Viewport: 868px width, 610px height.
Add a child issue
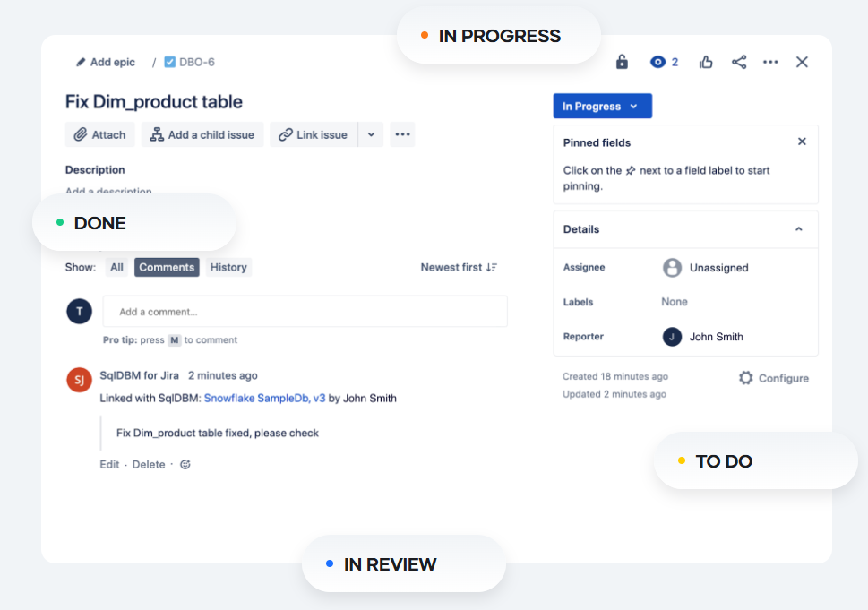(x=202, y=134)
